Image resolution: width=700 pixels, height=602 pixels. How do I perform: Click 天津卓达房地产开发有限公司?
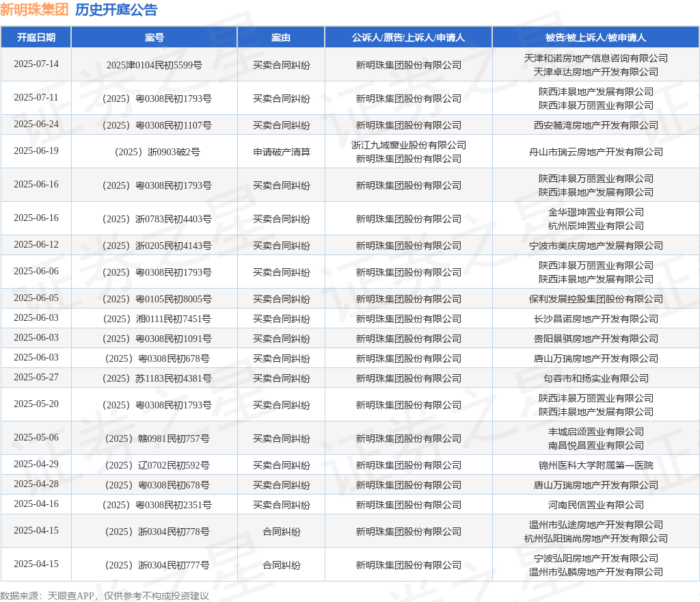596,72
